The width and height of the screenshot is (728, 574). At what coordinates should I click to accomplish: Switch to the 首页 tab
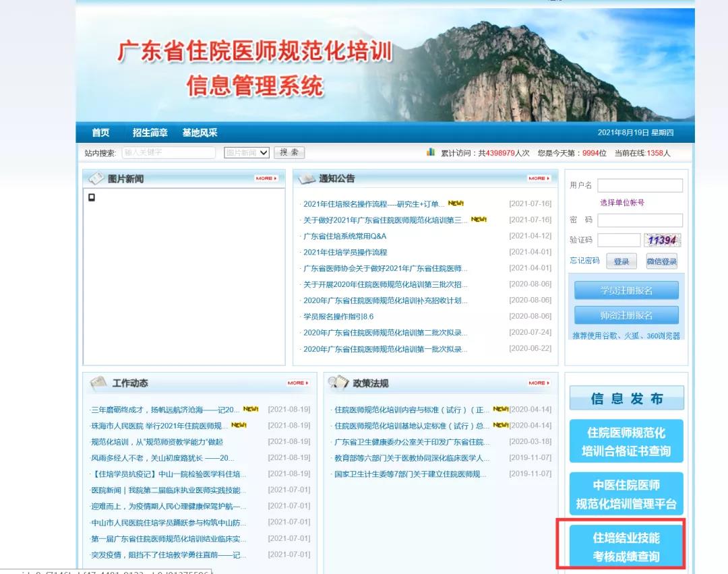pos(100,133)
